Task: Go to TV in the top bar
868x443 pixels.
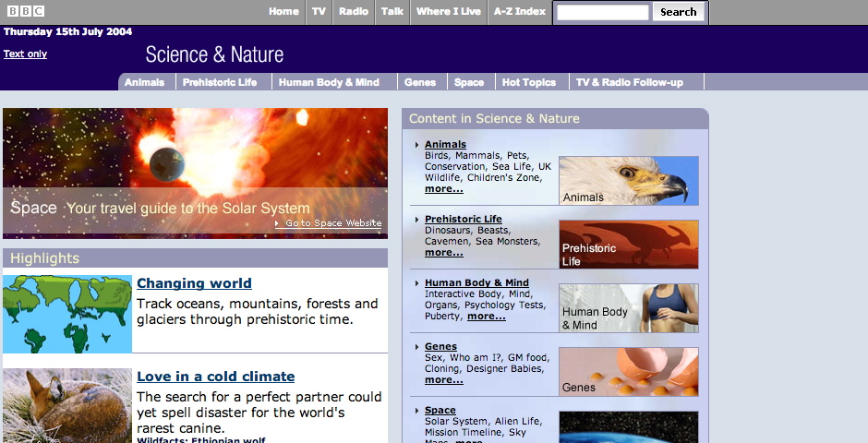Action: pyautogui.click(x=319, y=11)
